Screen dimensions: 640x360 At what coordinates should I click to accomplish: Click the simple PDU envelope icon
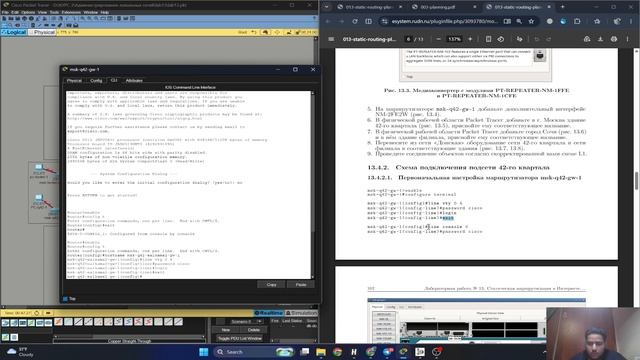pos(69,25)
